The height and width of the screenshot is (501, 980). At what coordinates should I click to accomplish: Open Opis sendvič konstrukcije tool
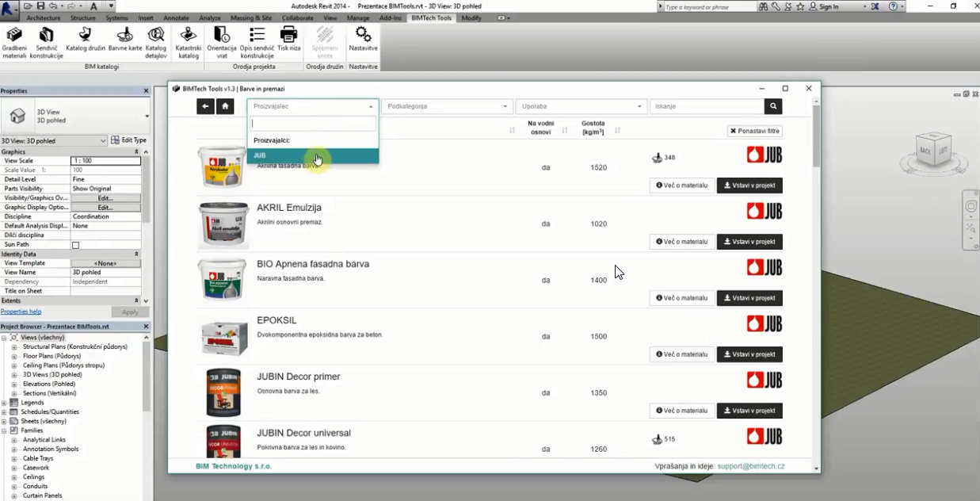point(257,43)
